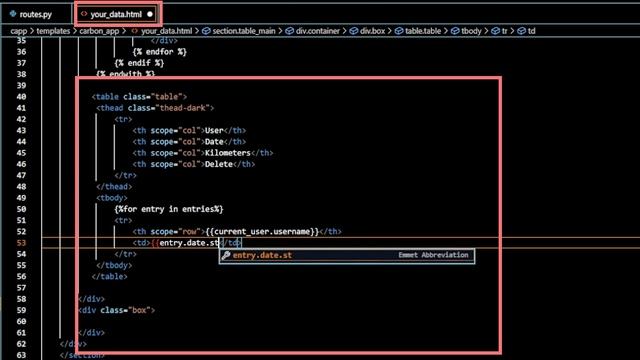
Task: Click the HTML file icon on your_data.html tab
Action: [x=84, y=14]
